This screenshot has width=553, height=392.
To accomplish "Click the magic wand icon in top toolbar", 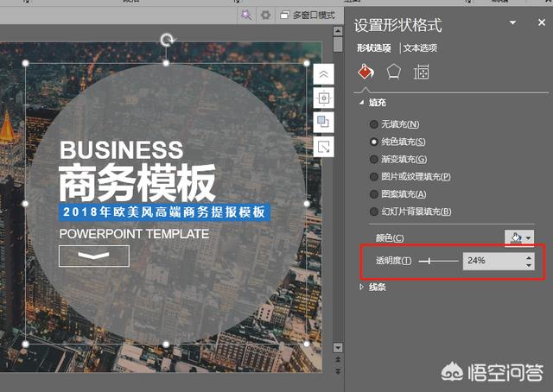I will coord(245,16).
